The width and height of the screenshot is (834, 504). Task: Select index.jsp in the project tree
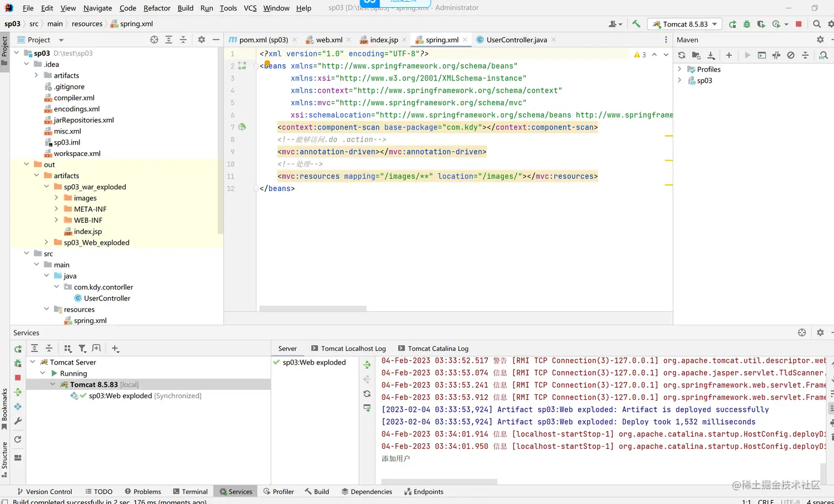pos(88,232)
